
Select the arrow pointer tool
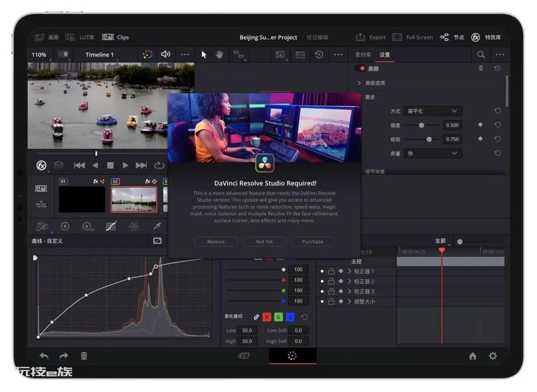[204, 54]
